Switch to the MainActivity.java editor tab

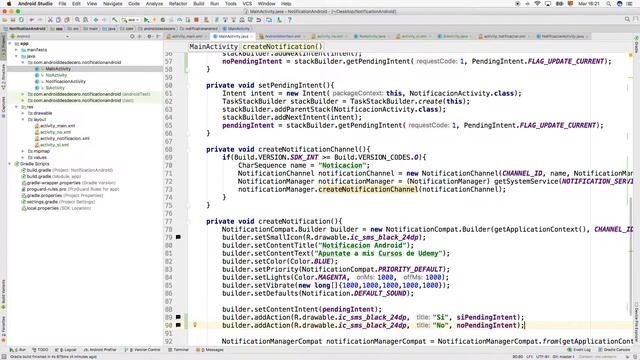click(x=233, y=36)
